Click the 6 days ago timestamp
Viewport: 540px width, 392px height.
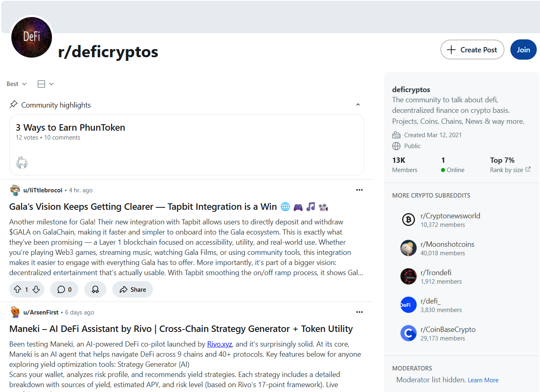80,312
